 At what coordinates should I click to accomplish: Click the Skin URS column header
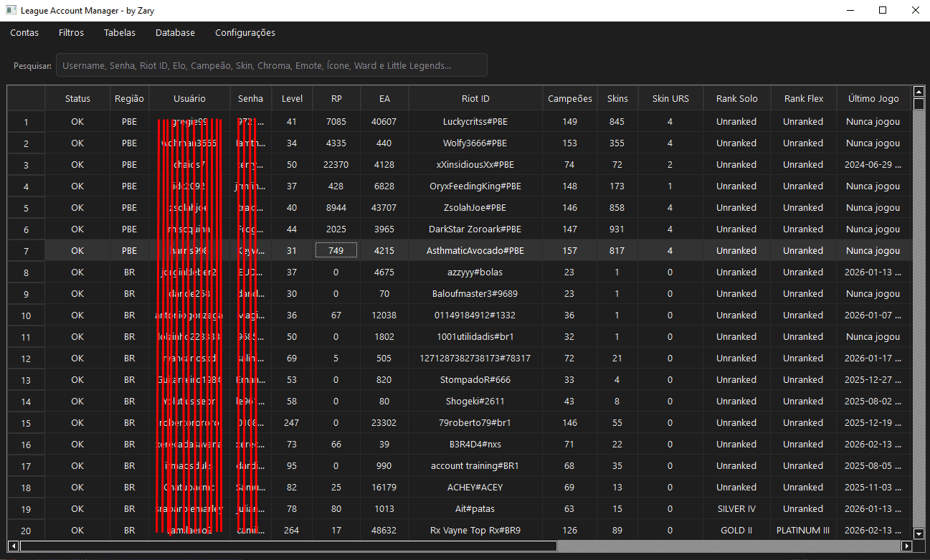670,99
